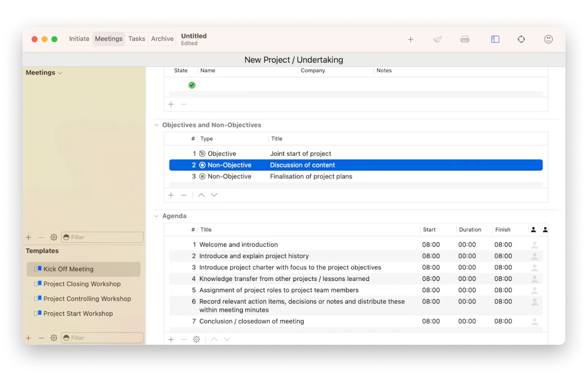Remove a meeting with minus above Templates

(41, 237)
